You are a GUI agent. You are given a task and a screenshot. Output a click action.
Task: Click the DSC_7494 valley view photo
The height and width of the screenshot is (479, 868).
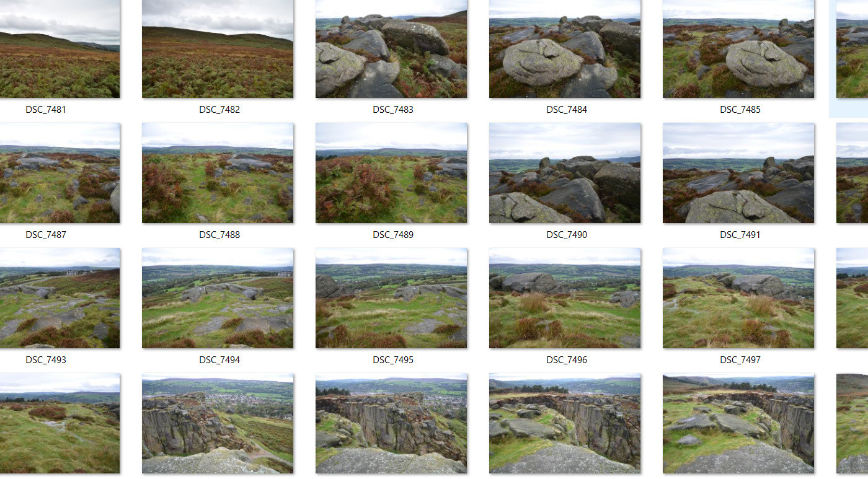click(218, 298)
